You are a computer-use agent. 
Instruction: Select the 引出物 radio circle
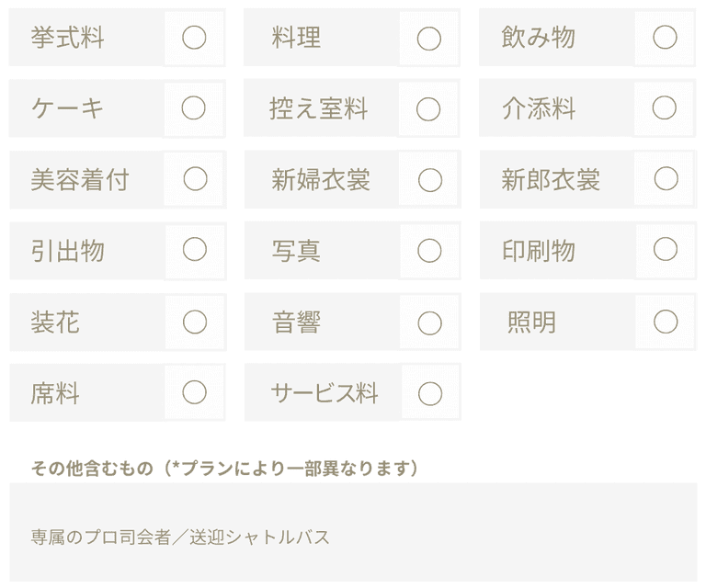(195, 250)
